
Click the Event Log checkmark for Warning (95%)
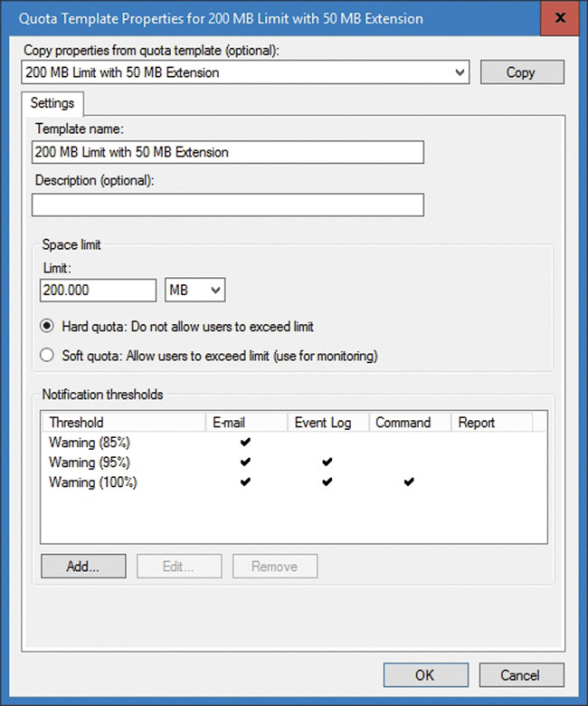pos(327,462)
